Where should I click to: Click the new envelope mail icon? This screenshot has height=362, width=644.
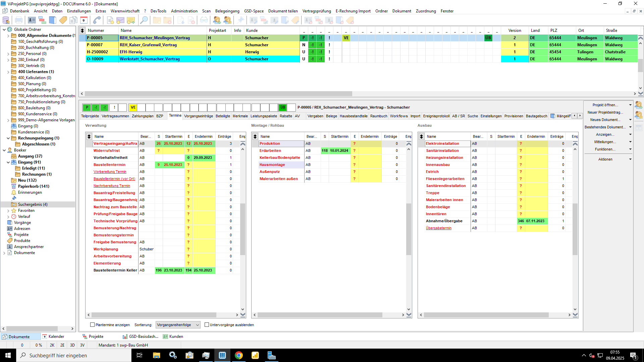tap(120, 20)
